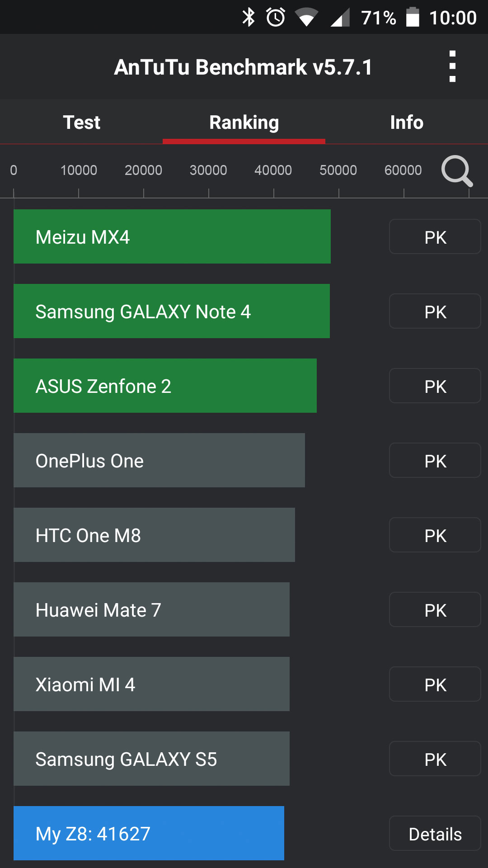
Task: Tap the search magnifier icon
Action: pos(457,171)
